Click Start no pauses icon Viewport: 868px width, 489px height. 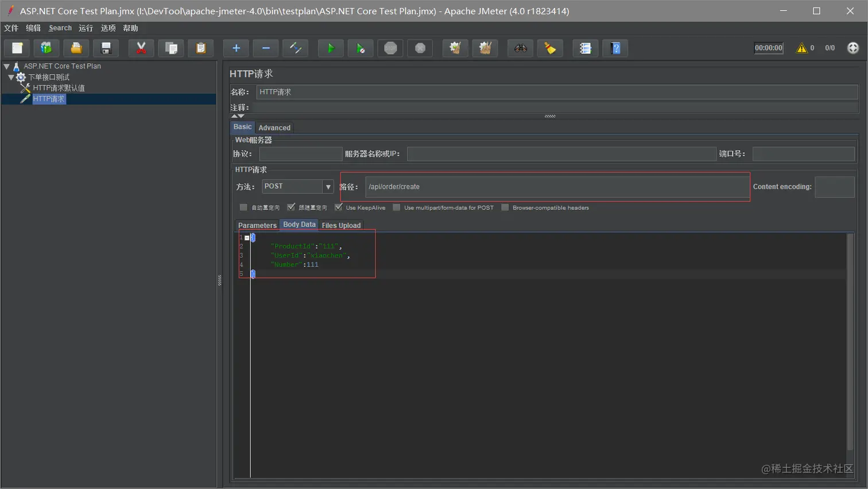(361, 48)
